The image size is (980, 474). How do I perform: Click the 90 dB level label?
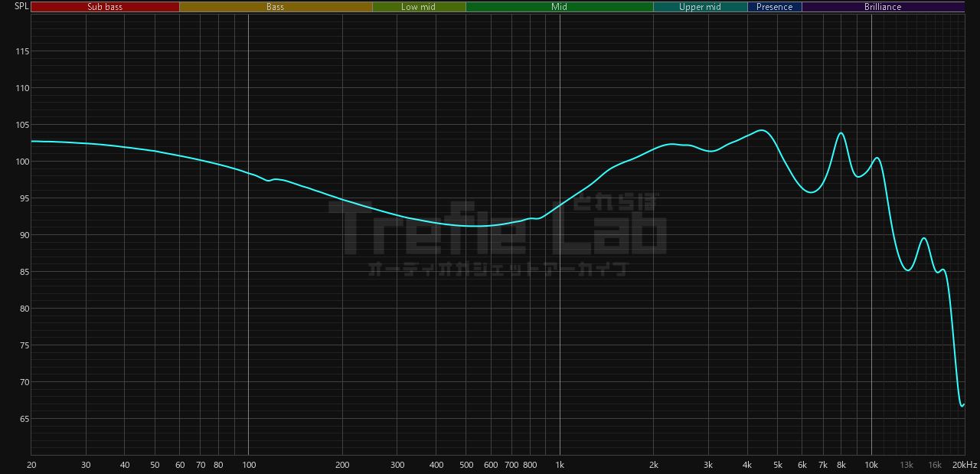click(x=23, y=235)
